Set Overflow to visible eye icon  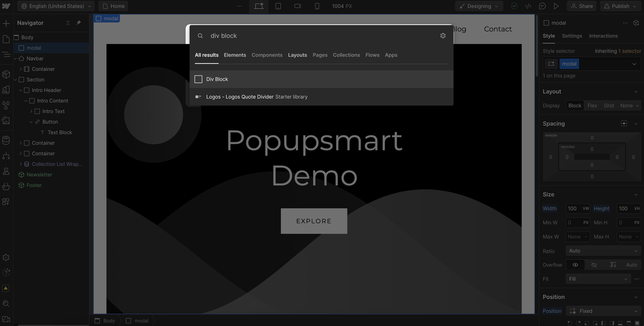(x=575, y=265)
